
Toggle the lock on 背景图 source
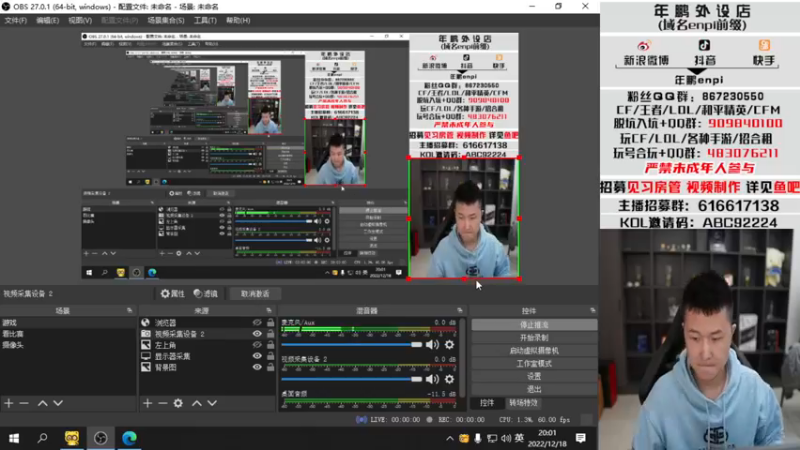tap(270, 367)
